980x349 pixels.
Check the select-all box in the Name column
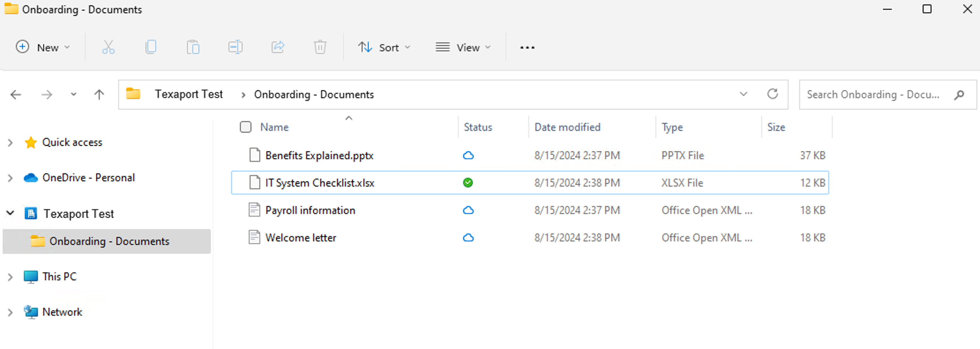pos(245,127)
